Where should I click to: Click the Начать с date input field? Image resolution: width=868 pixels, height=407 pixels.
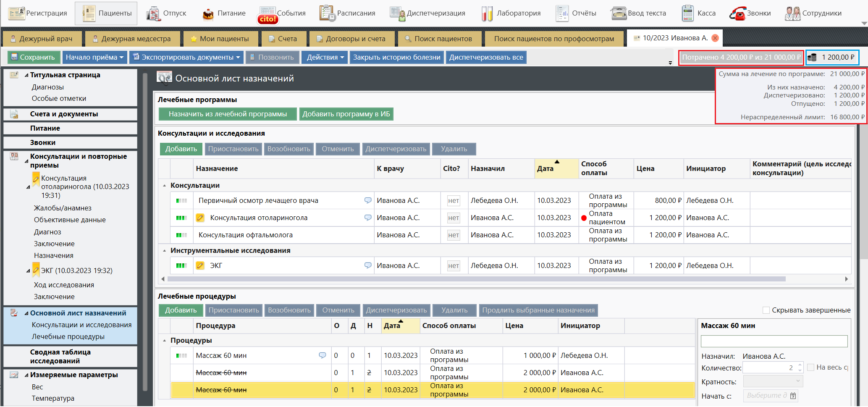[x=766, y=396]
